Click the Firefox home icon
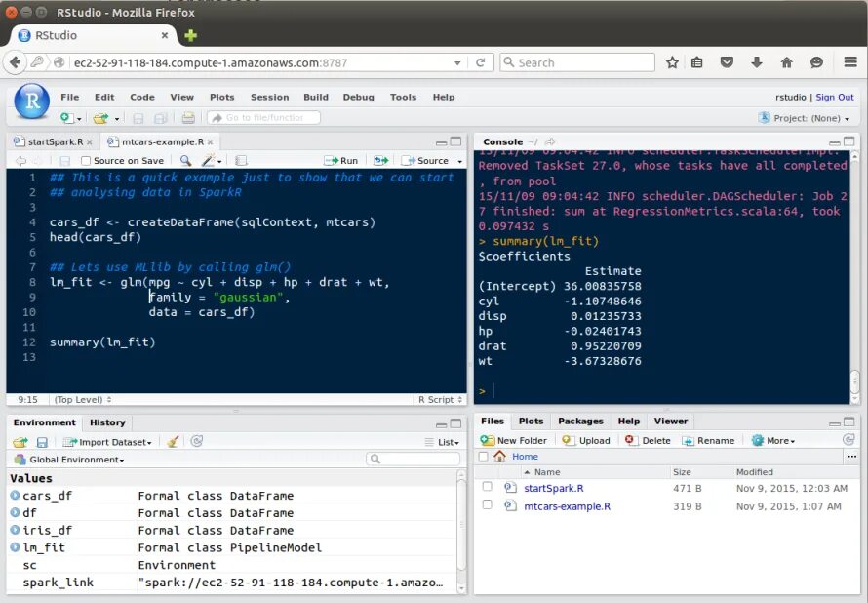Screen dimensions: 868x603 (x=786, y=62)
